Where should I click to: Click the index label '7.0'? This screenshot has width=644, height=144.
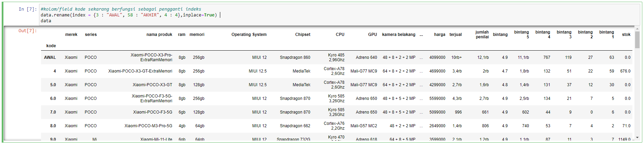pos(53,112)
